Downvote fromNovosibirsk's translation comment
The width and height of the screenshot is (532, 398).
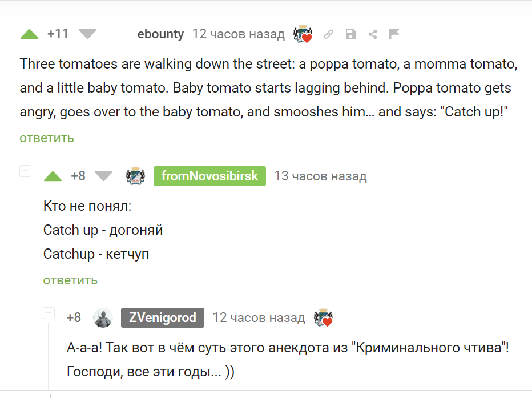click(x=103, y=176)
